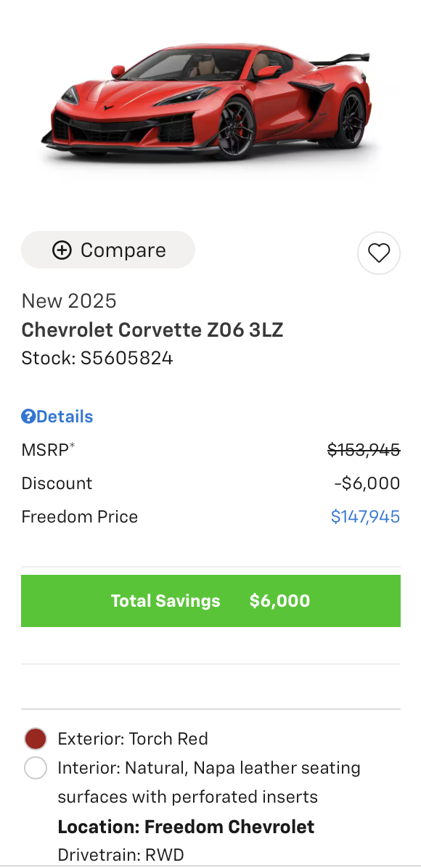Click the question mark Details icon

click(28, 417)
